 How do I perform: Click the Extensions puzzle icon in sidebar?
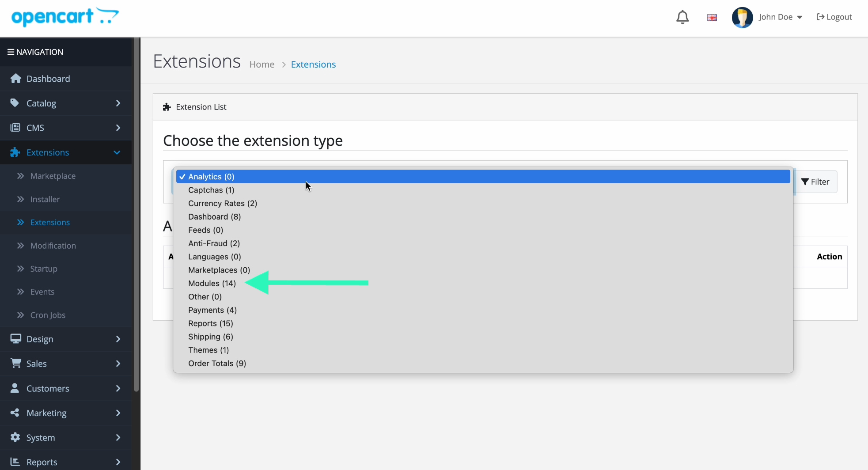pyautogui.click(x=15, y=152)
